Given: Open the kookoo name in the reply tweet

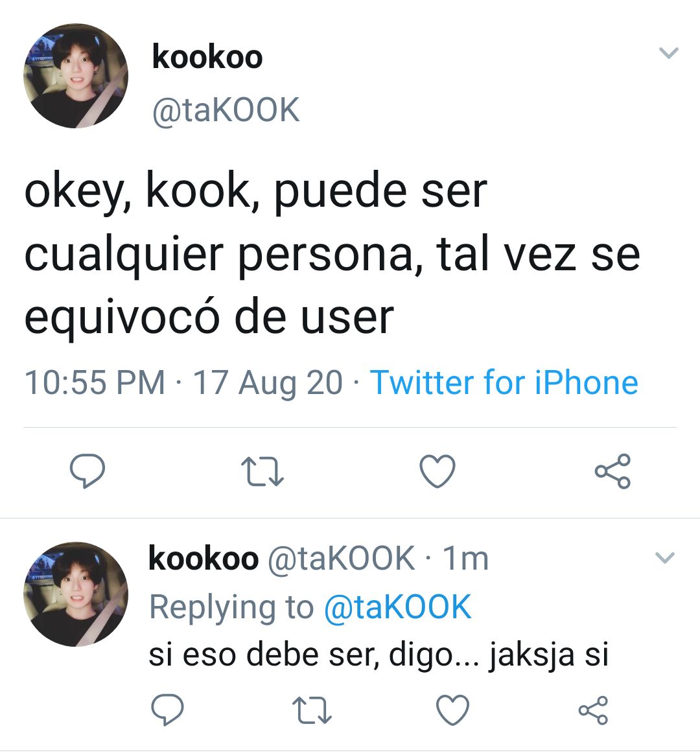Looking at the screenshot, I should click(x=203, y=559).
